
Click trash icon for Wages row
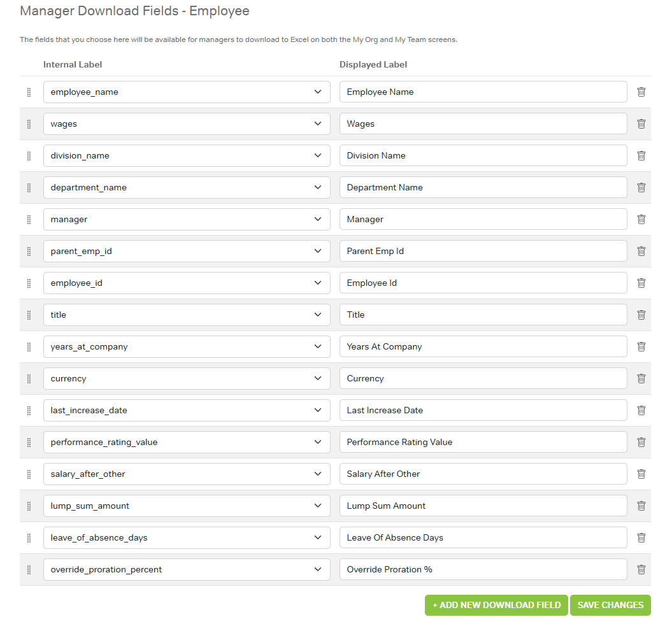point(641,124)
